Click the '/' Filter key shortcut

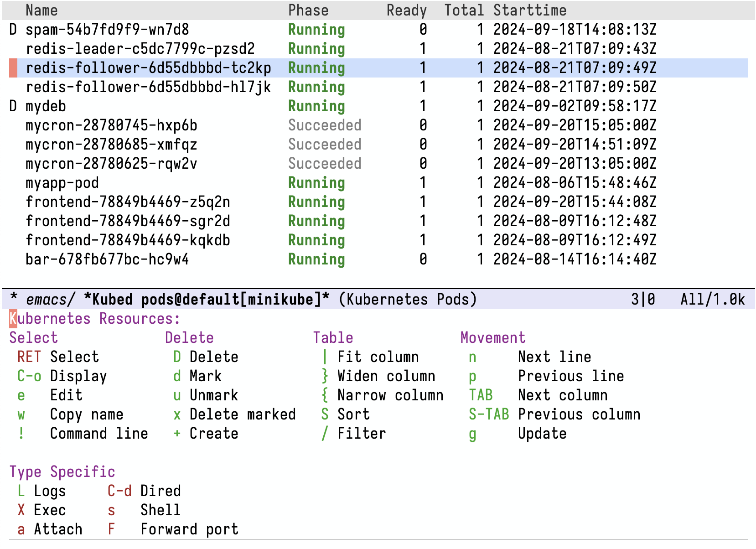(x=324, y=433)
